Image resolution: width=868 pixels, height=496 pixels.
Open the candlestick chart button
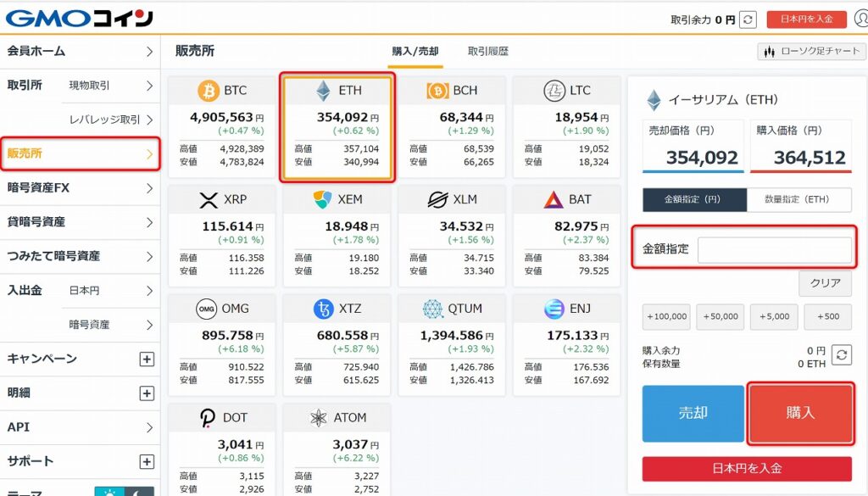(x=811, y=52)
